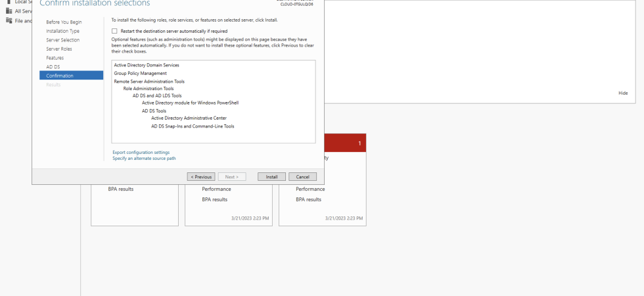Open BPA results in the red-header tile

308,199
